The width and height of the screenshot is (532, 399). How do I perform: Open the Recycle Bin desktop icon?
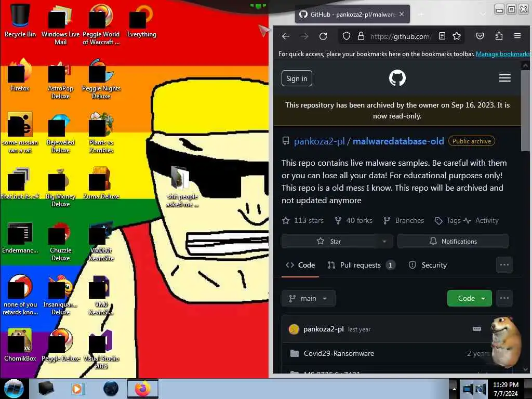tap(20, 20)
